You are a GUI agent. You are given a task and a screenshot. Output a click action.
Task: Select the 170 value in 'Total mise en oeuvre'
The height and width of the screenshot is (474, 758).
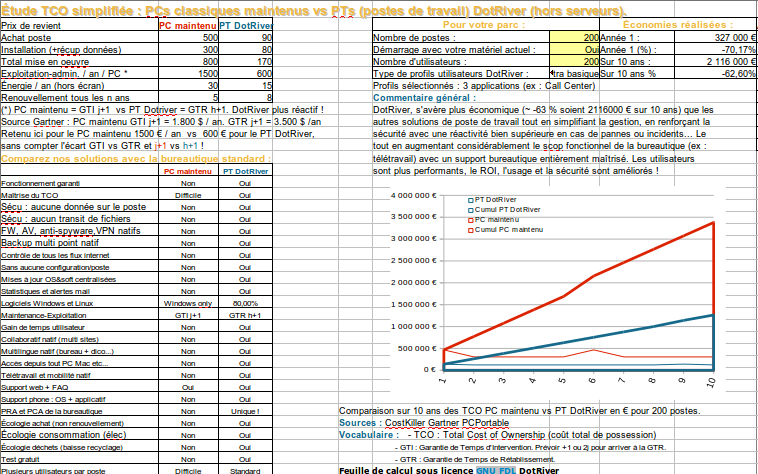(246, 61)
